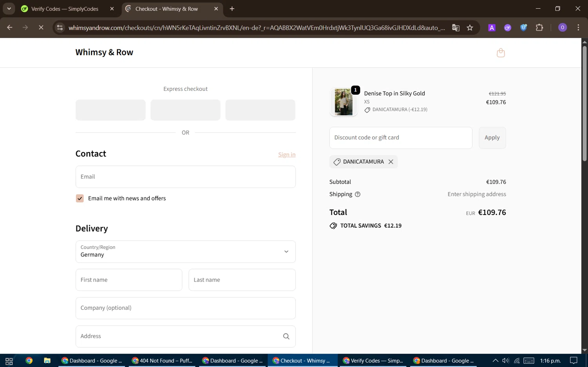Open a new browser tab
588x367 pixels.
(x=232, y=9)
